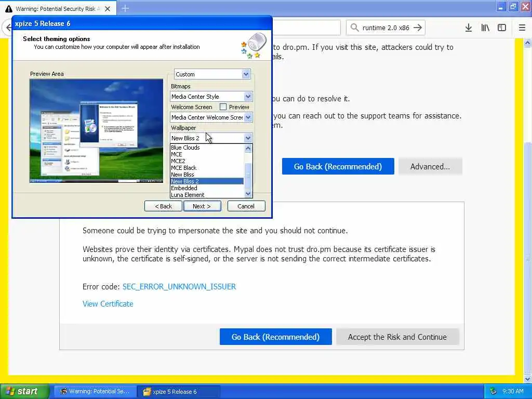
Task: Click the < Back button in installer
Action: 163,206
